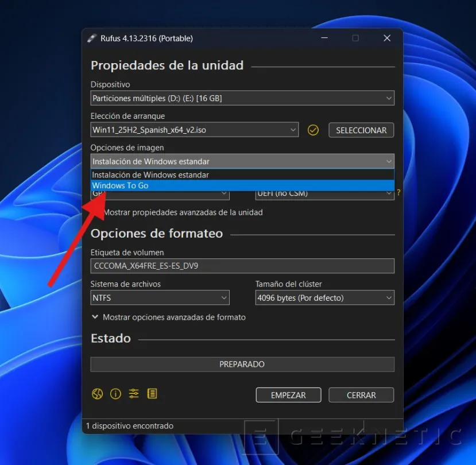
Task: Select Windows To Go from the list
Action: (x=172, y=185)
